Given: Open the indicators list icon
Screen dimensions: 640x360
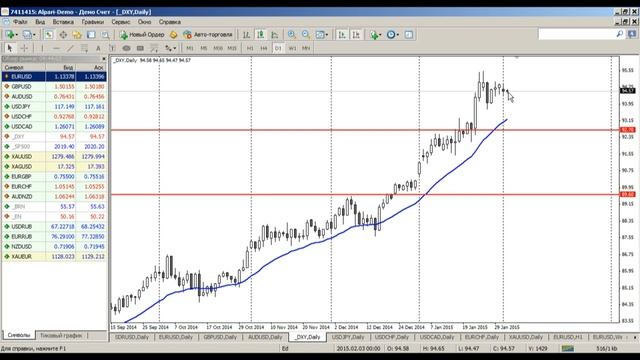Looking at the screenshot, I should (373, 35).
